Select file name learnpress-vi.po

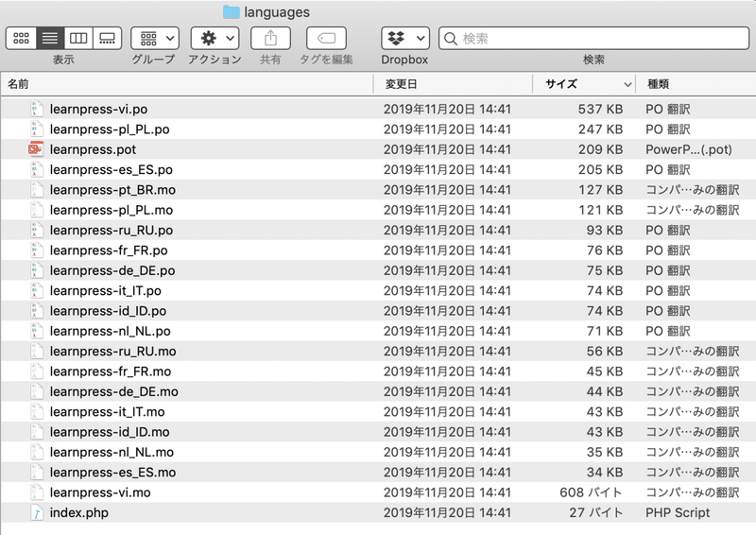click(98, 109)
